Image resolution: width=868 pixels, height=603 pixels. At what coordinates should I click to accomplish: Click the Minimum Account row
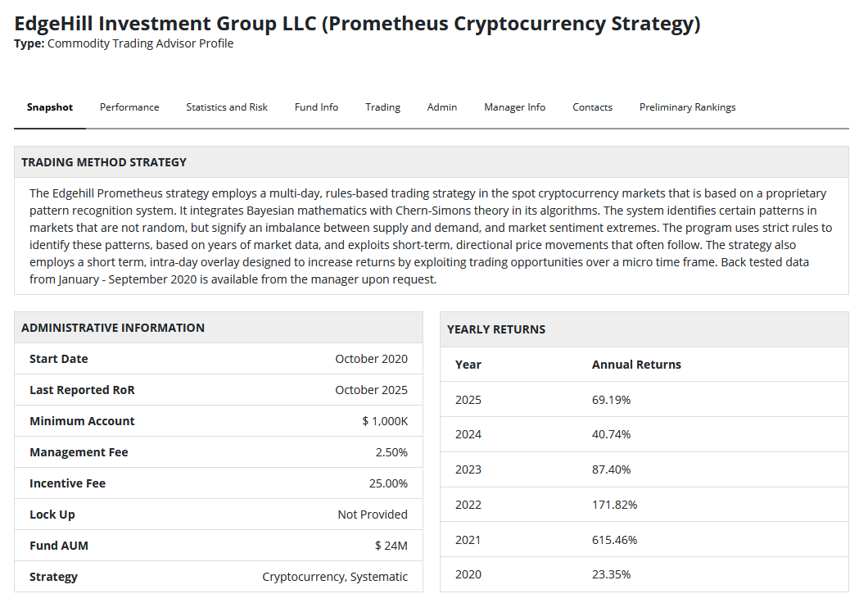(219, 421)
